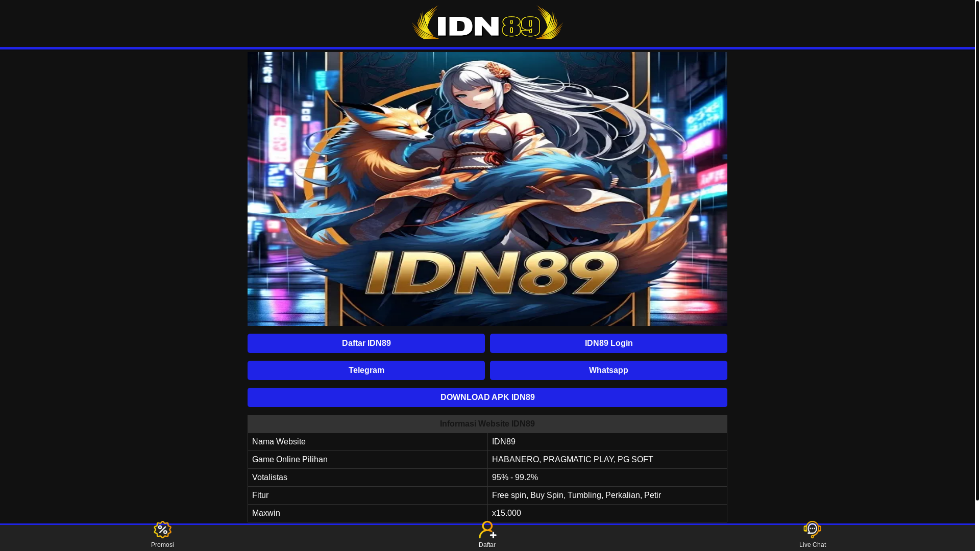Click the 'x15.000' value cell
980x551 pixels.
click(607, 513)
